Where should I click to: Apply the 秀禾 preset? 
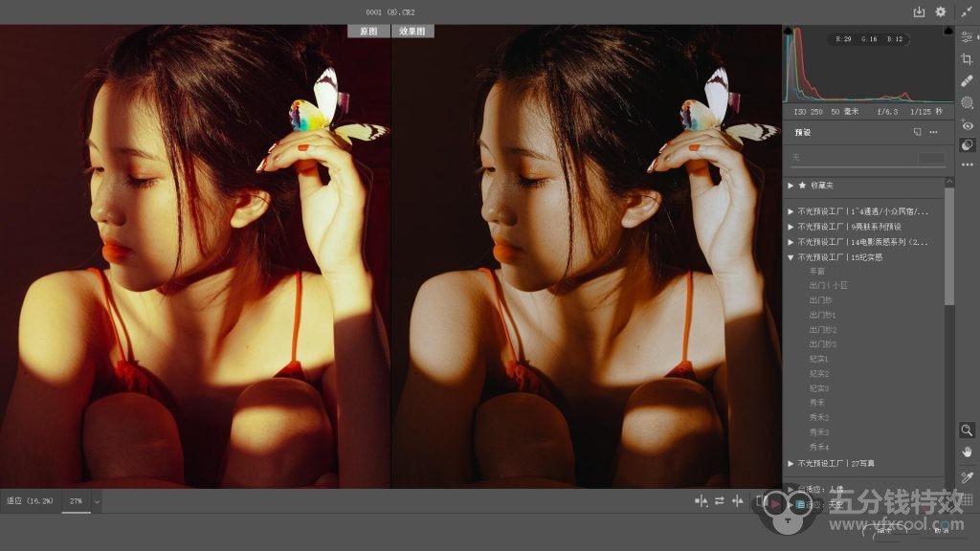tap(817, 403)
